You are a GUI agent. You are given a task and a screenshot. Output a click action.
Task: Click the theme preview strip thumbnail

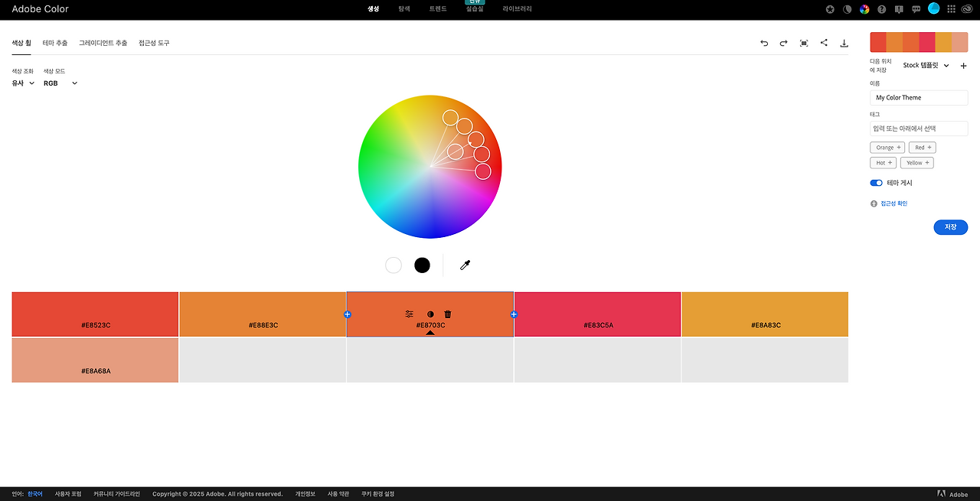tap(919, 42)
